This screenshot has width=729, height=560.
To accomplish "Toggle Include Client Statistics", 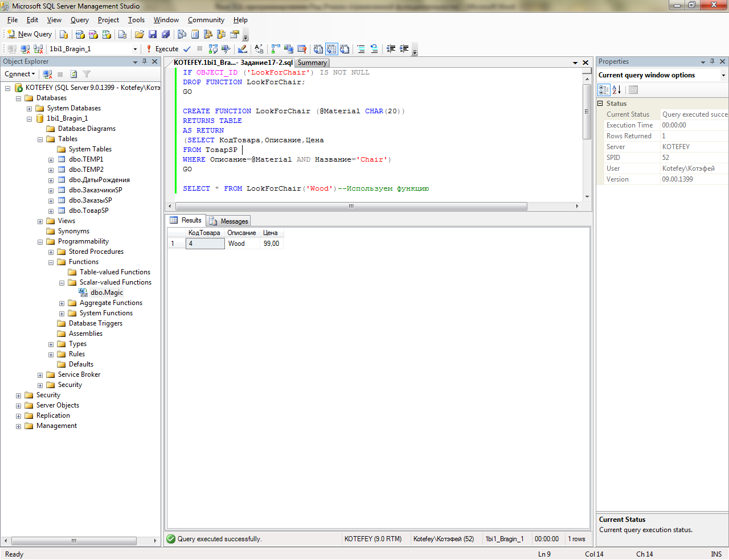I will point(289,49).
